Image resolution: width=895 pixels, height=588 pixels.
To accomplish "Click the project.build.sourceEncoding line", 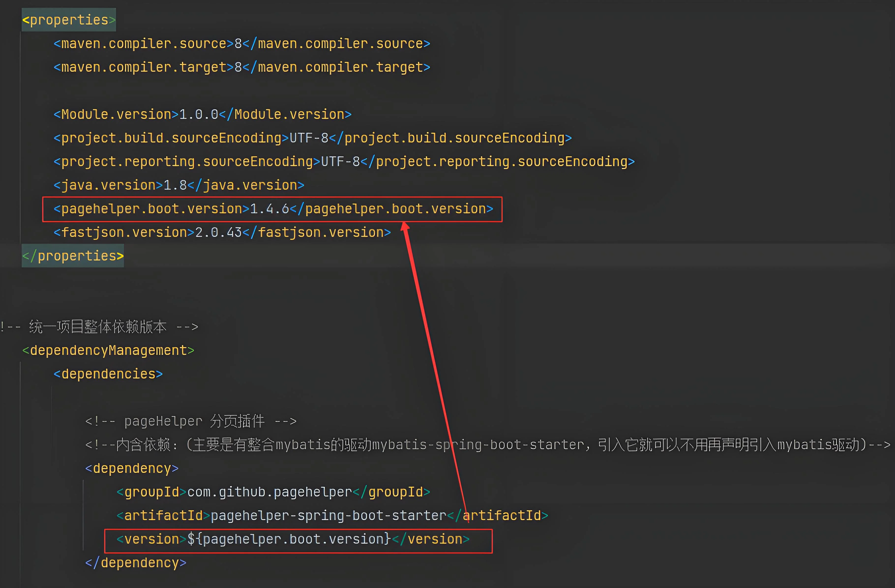I will [x=312, y=138].
